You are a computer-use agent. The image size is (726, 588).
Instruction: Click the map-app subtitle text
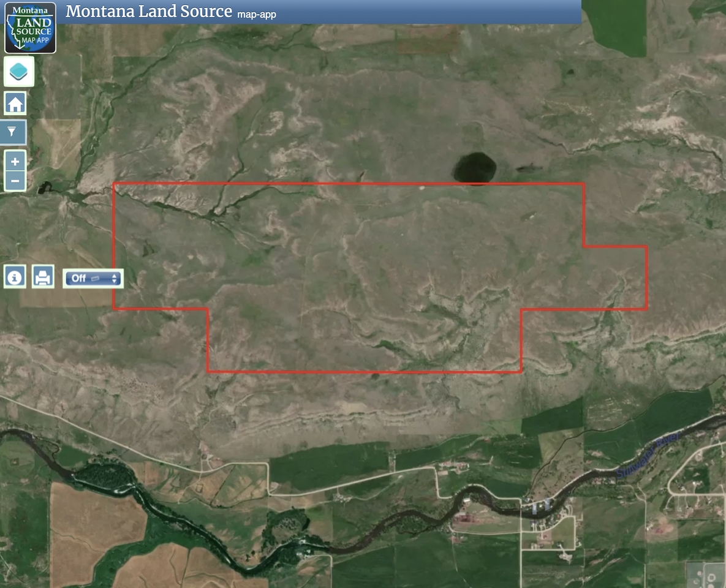point(257,15)
